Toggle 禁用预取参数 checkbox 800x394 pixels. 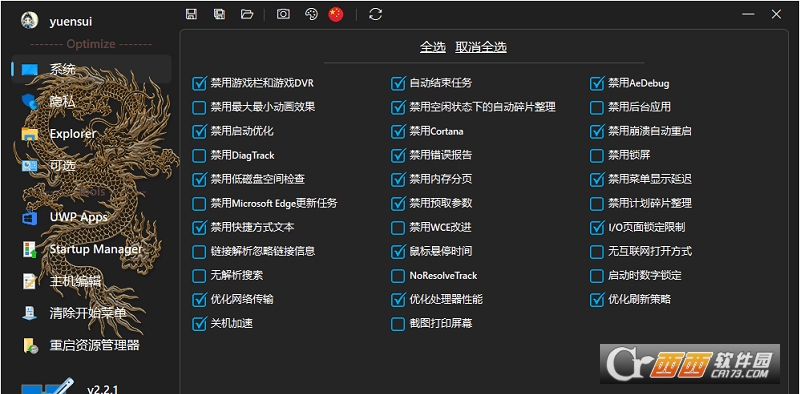click(x=398, y=204)
